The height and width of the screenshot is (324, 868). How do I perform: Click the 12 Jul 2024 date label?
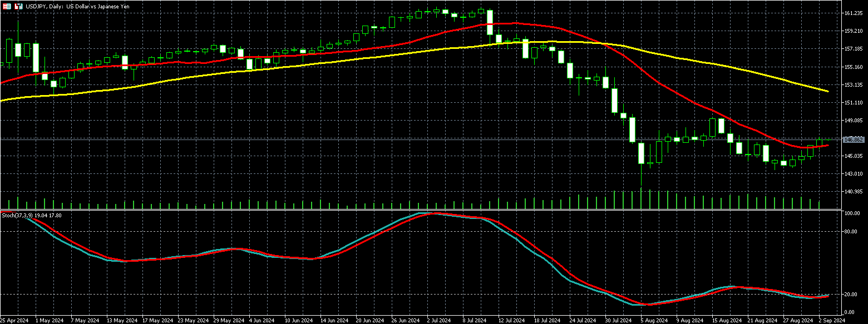tap(512, 321)
